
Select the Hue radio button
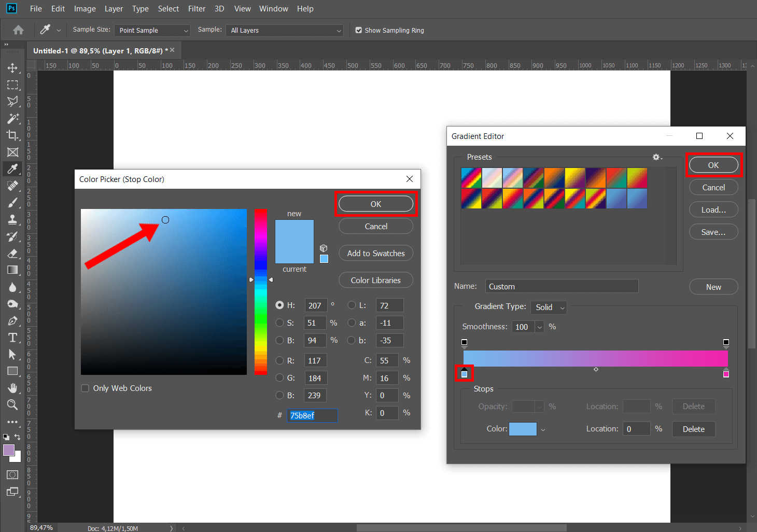279,305
